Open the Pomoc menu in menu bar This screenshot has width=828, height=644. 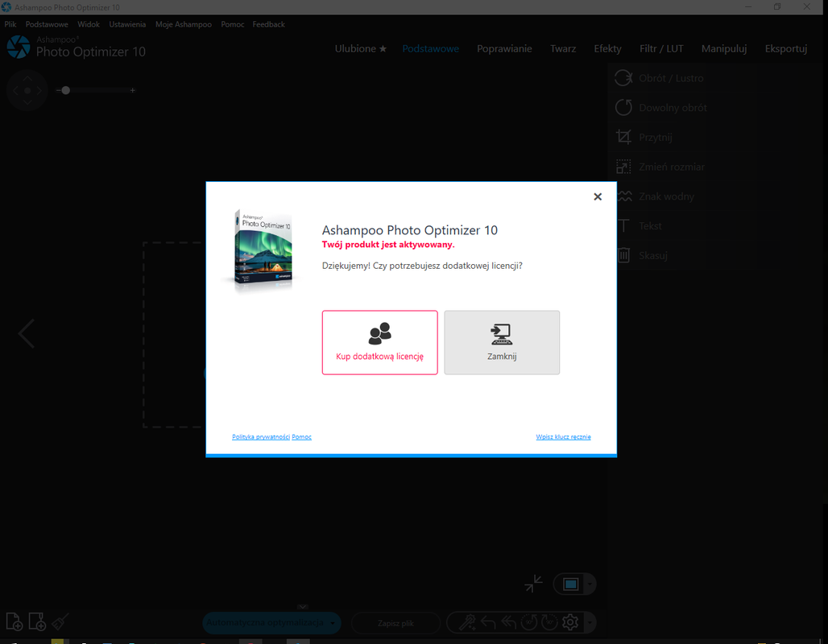click(232, 24)
